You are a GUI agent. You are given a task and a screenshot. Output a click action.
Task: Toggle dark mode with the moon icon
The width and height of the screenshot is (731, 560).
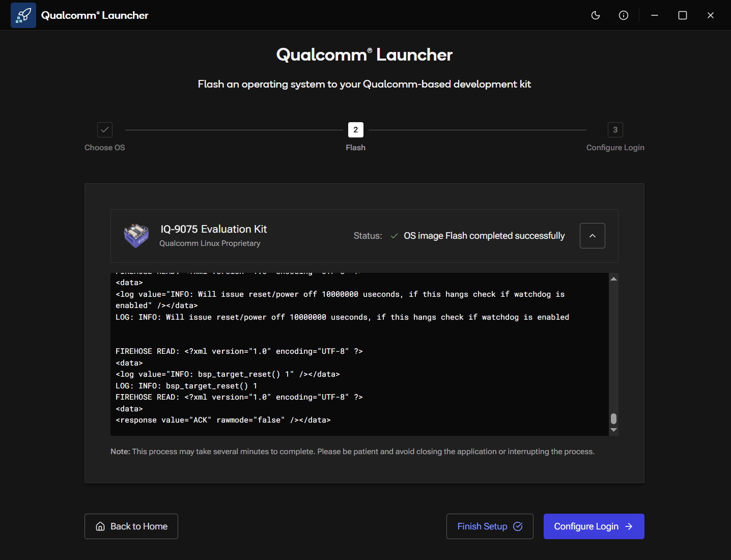[x=596, y=15]
